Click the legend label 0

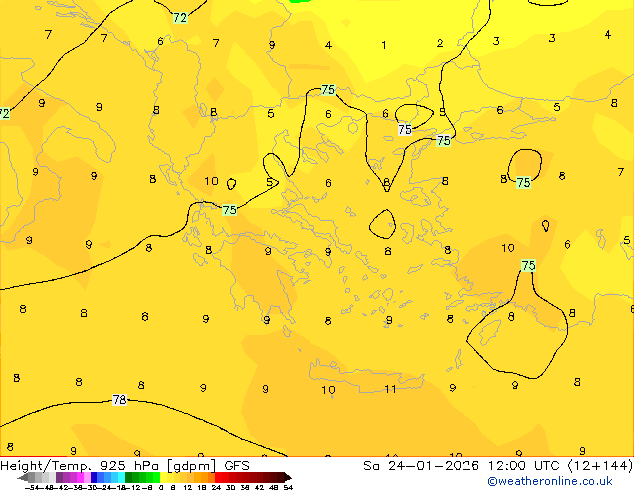coord(161,487)
